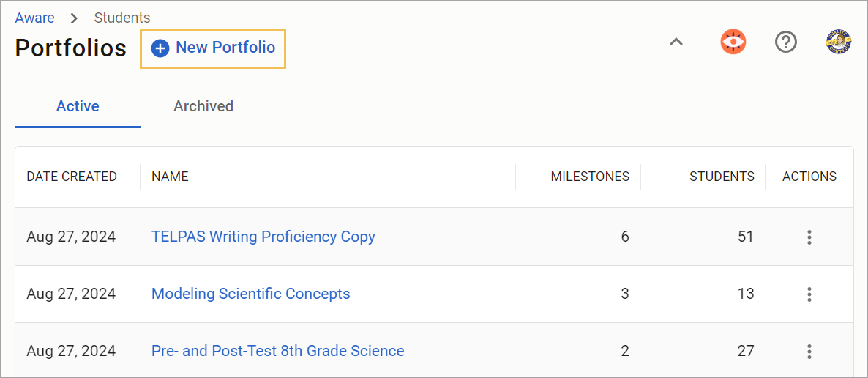Open help via the question mark icon
This screenshot has height=378, width=868.
click(785, 42)
